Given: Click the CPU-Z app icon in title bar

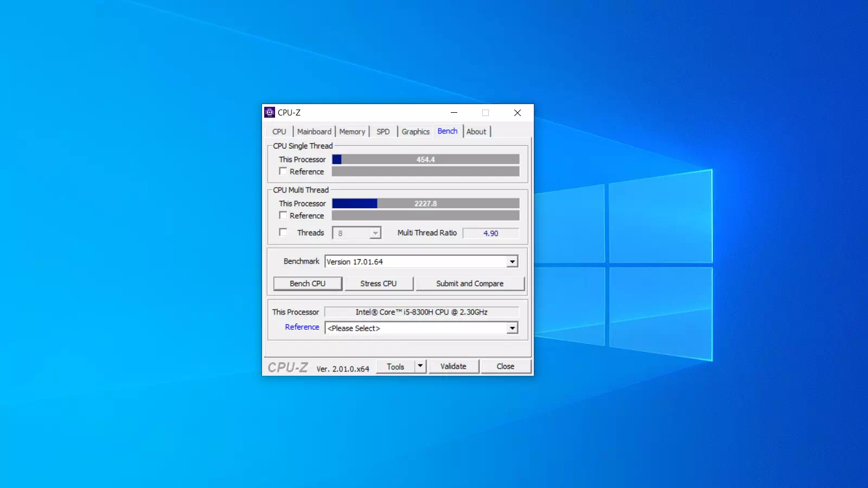Looking at the screenshot, I should coord(270,113).
